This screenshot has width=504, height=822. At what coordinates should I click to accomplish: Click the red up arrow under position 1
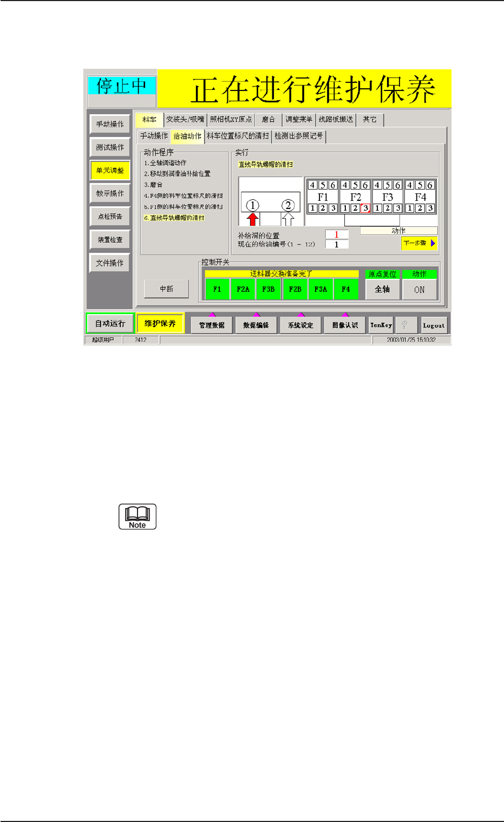point(253,219)
